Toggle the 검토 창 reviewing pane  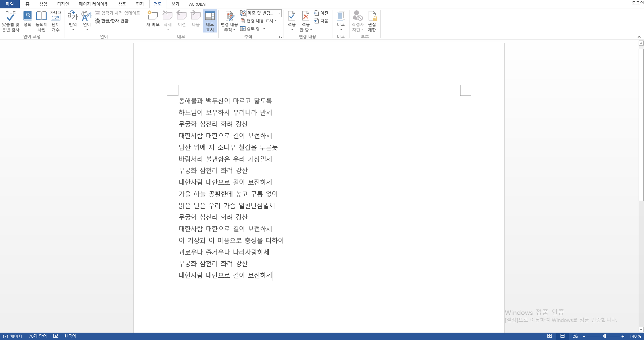250,28
